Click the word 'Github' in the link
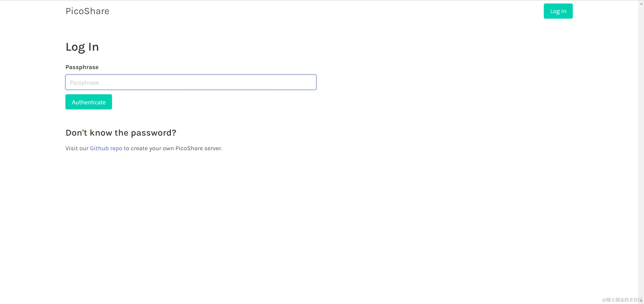This screenshot has height=304, width=644. pyautogui.click(x=99, y=148)
